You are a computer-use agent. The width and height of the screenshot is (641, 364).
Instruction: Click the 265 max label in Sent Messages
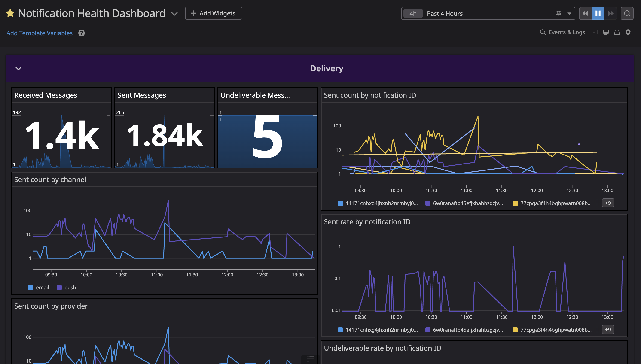click(120, 112)
